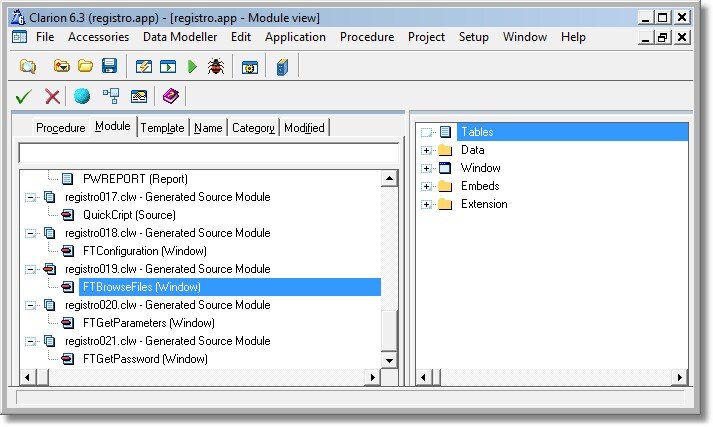This screenshot has width=713, height=427.
Task: Click the tree hierarchy diagram icon
Action: (x=111, y=96)
